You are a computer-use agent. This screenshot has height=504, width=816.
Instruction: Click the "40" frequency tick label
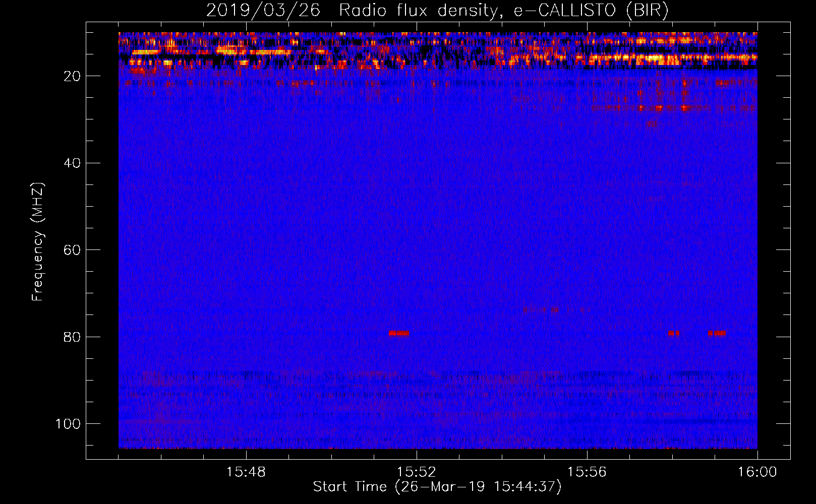[73, 163]
